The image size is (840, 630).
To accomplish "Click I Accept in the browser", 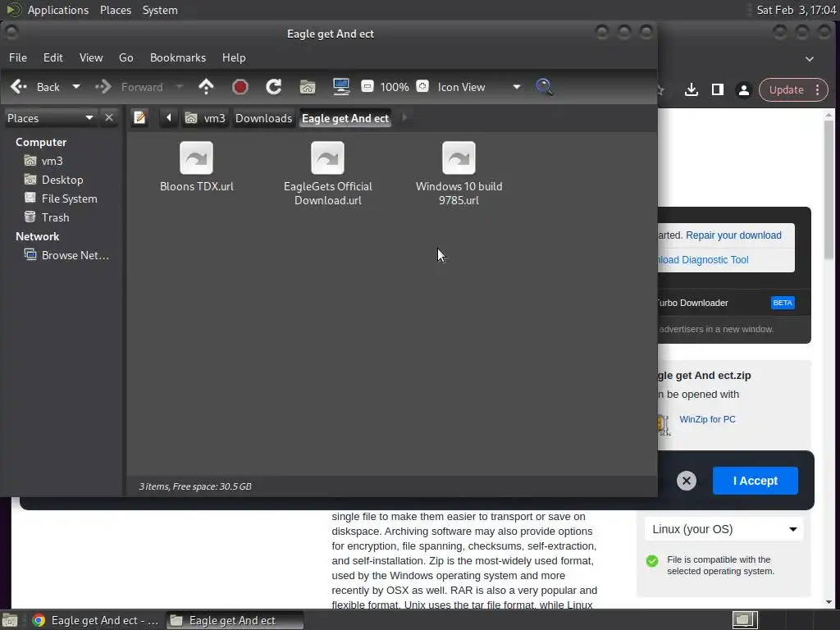I will [755, 481].
